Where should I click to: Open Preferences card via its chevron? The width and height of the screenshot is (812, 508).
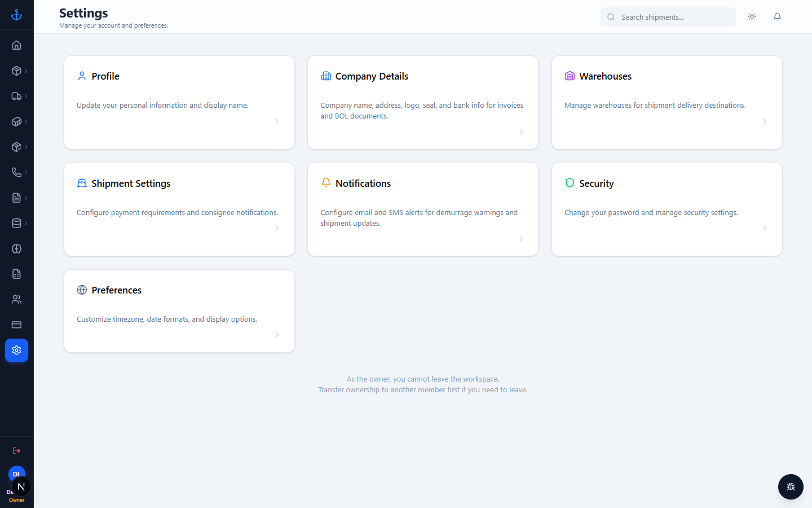(277, 335)
